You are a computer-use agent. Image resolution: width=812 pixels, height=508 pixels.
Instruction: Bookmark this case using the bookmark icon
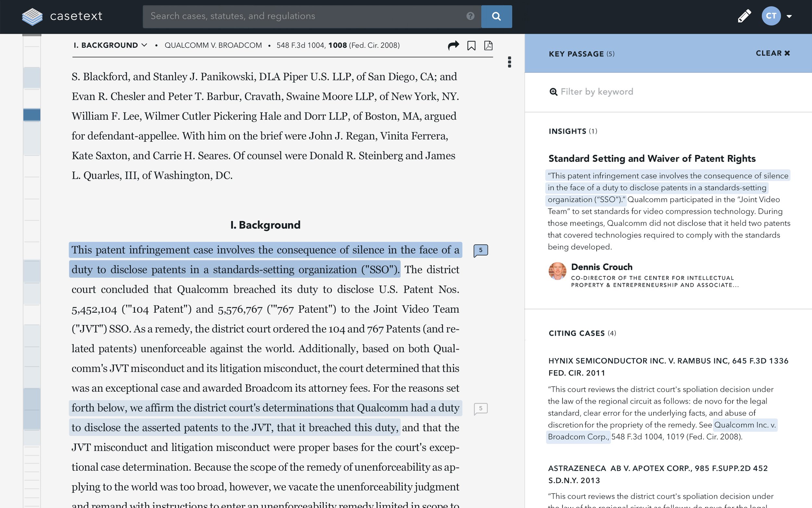(x=472, y=45)
